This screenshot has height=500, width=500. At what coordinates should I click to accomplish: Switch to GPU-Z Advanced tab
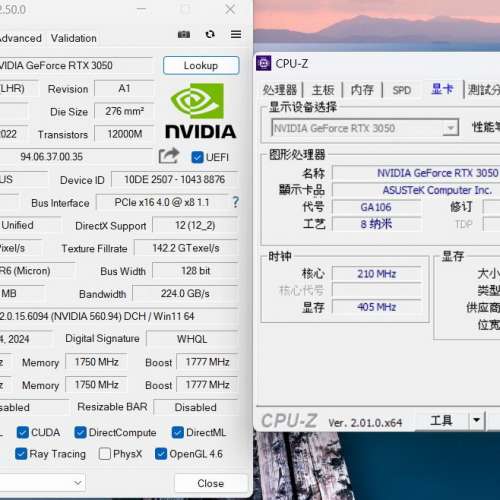coord(21,38)
